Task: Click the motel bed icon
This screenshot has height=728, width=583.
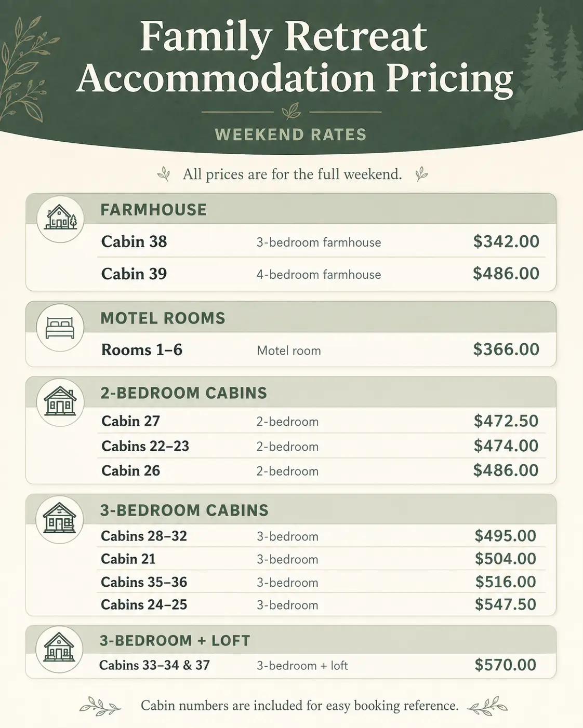Action: pyautogui.click(x=60, y=328)
